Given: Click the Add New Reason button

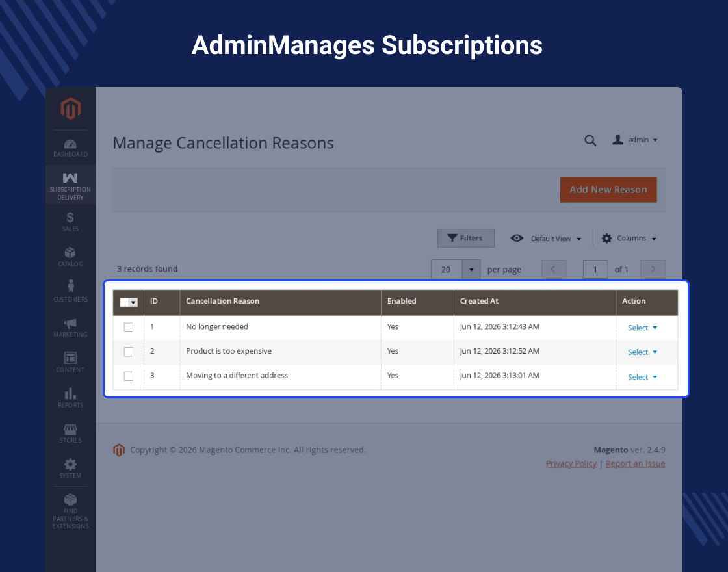Looking at the screenshot, I should tap(608, 189).
